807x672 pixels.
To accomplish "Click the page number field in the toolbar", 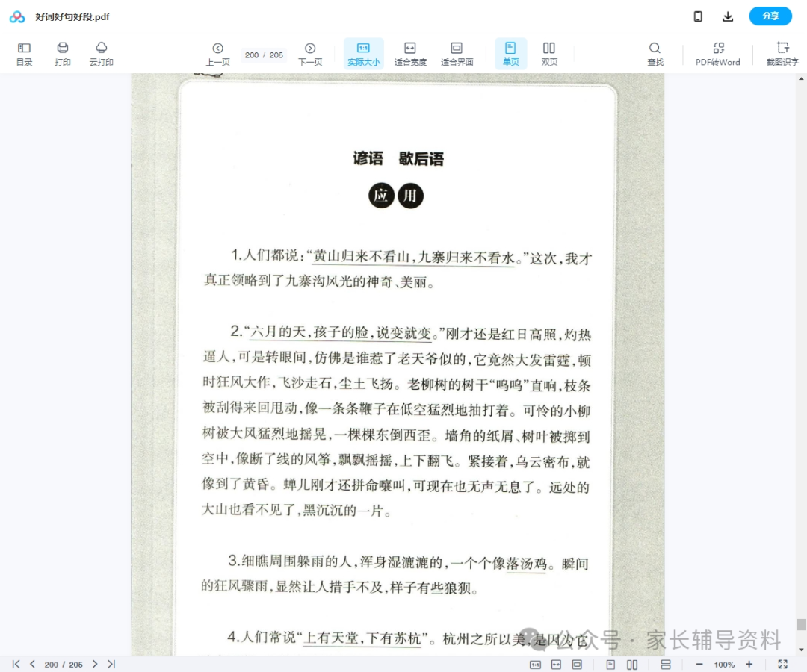I will 264,55.
